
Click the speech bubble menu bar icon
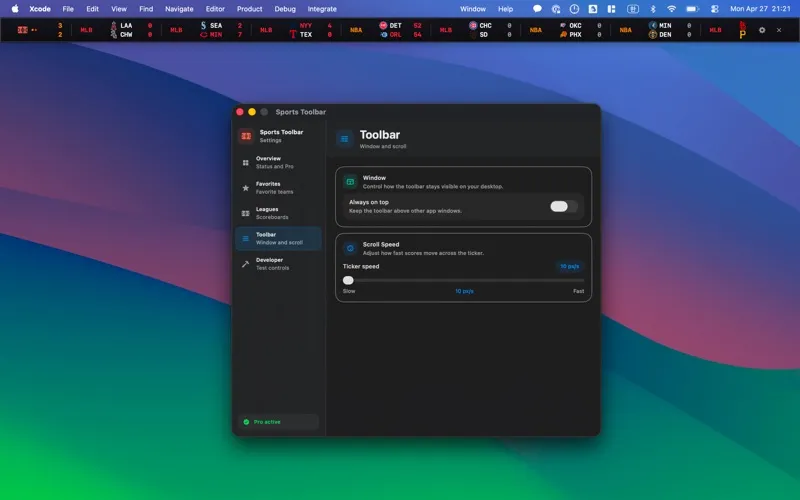[537, 9]
